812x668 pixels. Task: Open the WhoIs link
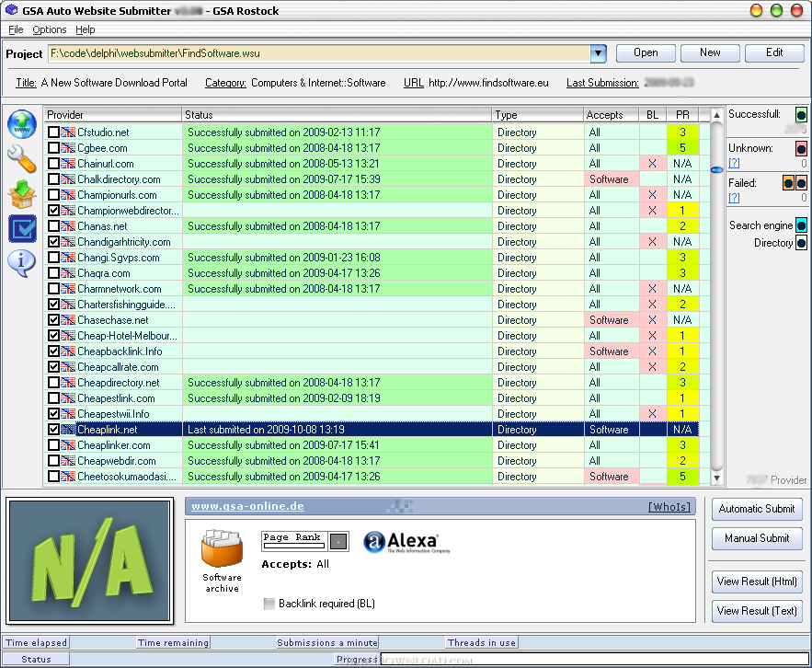click(669, 507)
